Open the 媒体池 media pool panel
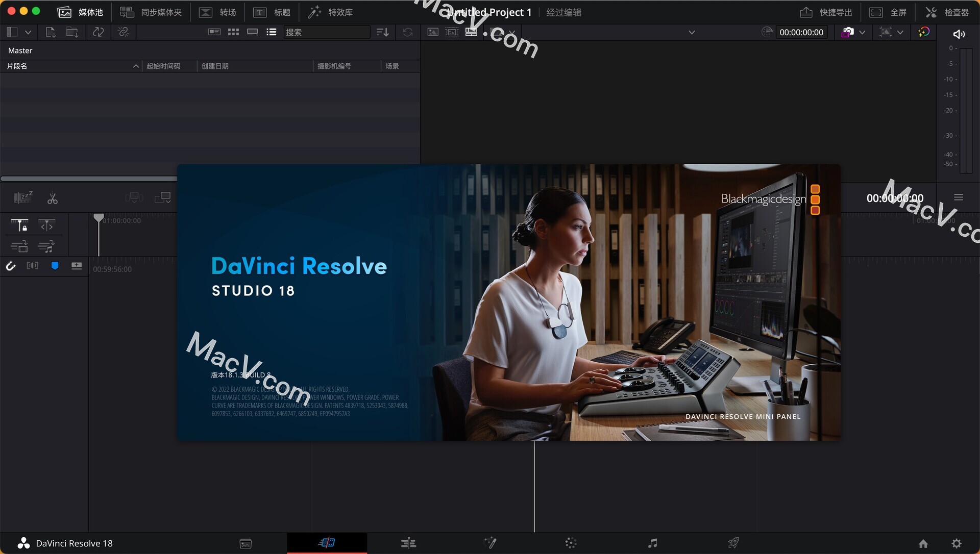This screenshot has width=980, height=554. click(80, 12)
